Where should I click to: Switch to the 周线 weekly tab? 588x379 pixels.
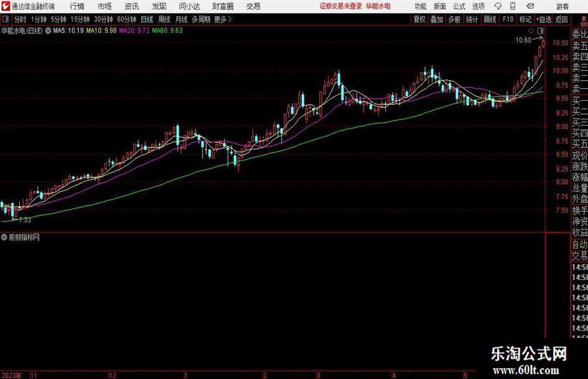tap(164, 19)
